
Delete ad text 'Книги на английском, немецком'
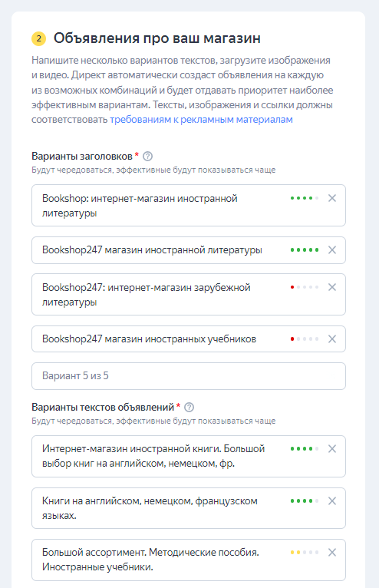click(332, 501)
